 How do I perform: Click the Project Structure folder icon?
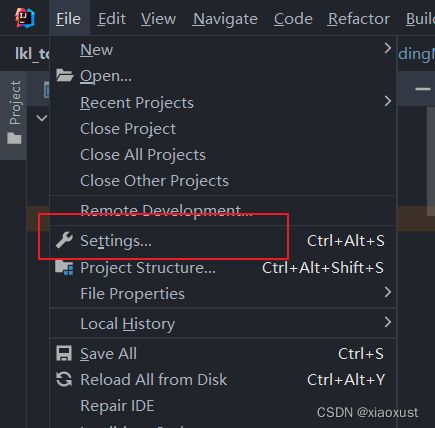tap(64, 268)
